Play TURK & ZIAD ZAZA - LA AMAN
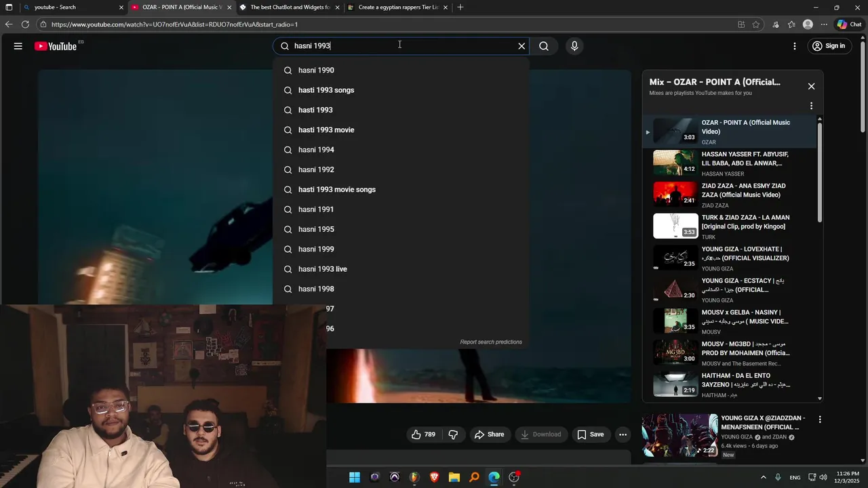The height and width of the screenshot is (488, 868). tap(731, 226)
